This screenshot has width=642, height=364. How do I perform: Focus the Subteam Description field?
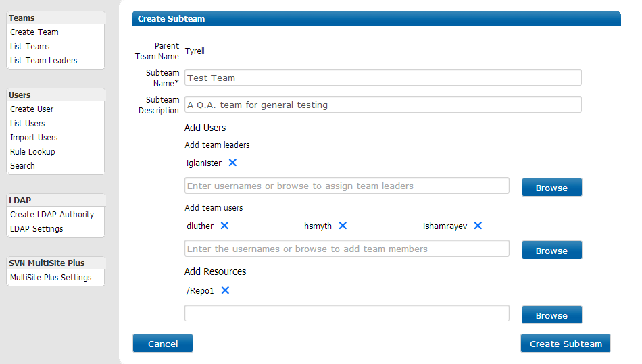382,105
